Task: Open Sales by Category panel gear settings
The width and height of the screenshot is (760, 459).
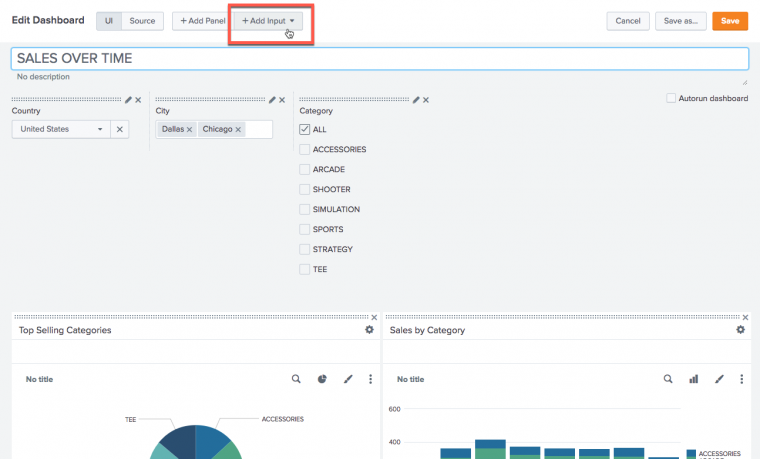Action: (741, 330)
